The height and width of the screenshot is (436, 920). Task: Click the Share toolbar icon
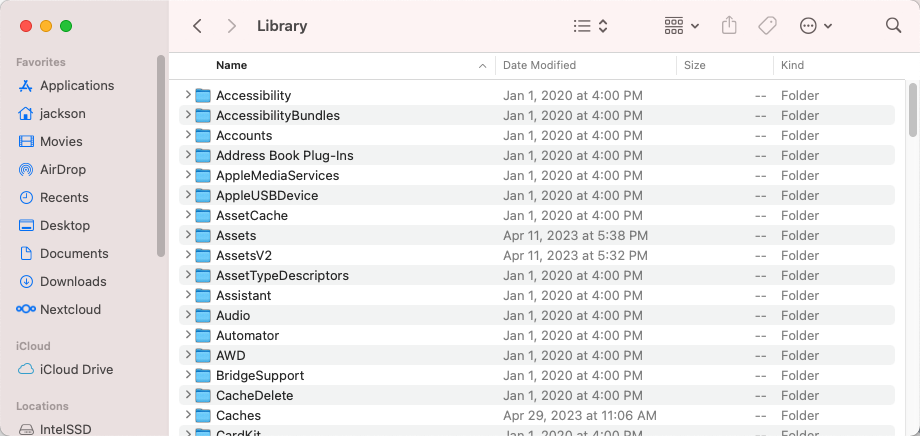click(x=729, y=26)
